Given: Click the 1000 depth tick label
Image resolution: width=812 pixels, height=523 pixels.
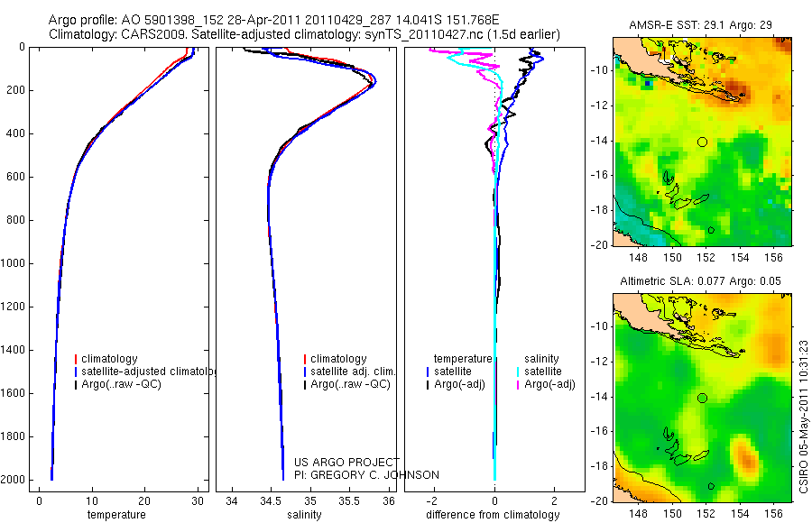Looking at the screenshot, I should (14, 263).
